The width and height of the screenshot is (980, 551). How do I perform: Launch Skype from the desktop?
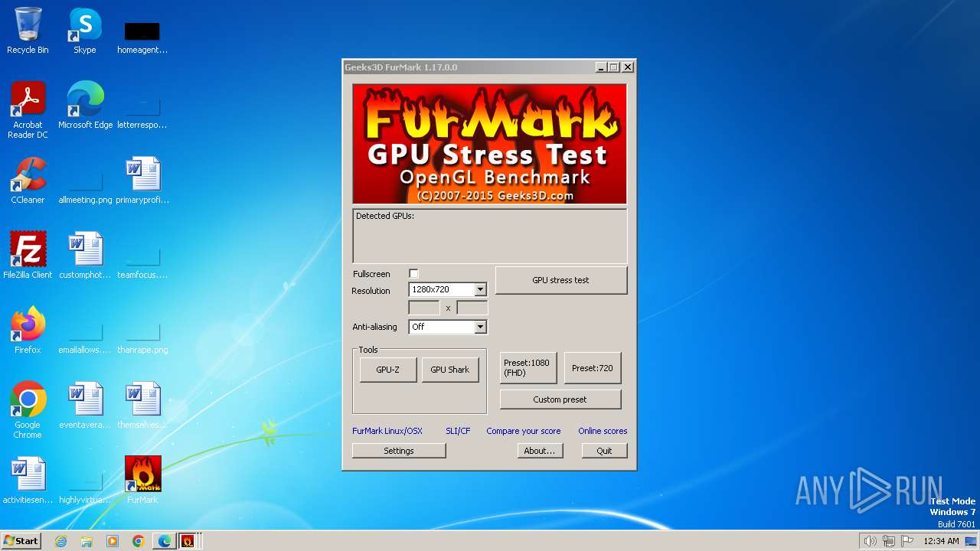(x=85, y=31)
